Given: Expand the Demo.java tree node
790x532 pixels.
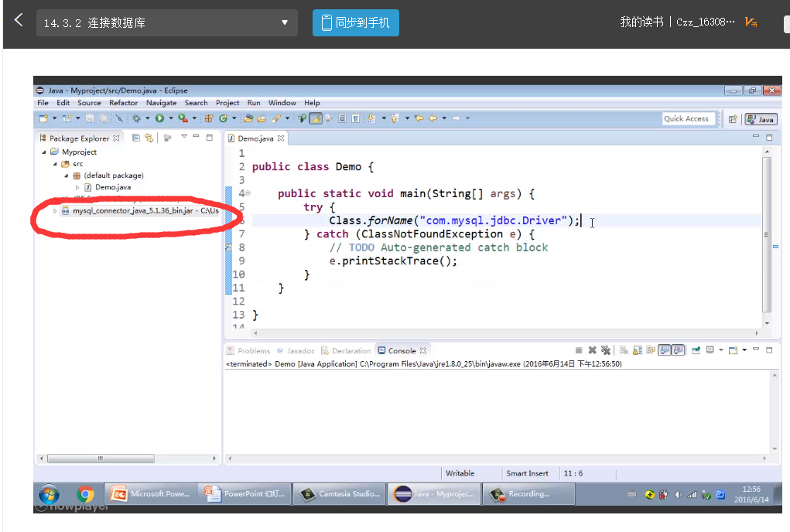Looking at the screenshot, I should (x=77, y=187).
